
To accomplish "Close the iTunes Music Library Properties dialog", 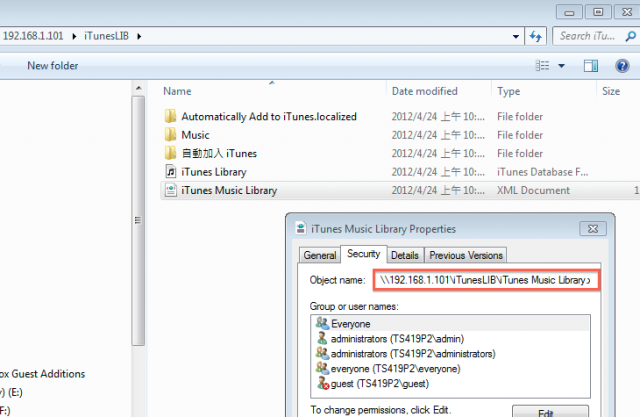I will click(x=593, y=229).
